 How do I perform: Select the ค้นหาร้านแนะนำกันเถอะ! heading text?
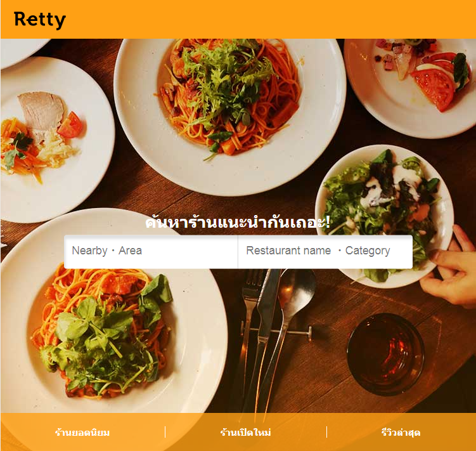click(238, 222)
